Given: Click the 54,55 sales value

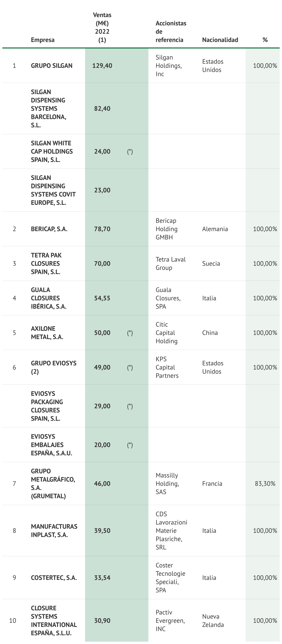Looking at the screenshot, I should click(x=102, y=298).
